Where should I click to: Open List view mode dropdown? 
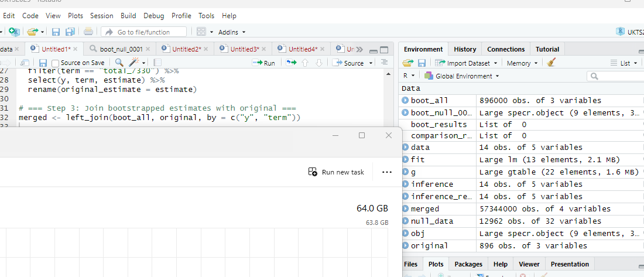point(624,63)
